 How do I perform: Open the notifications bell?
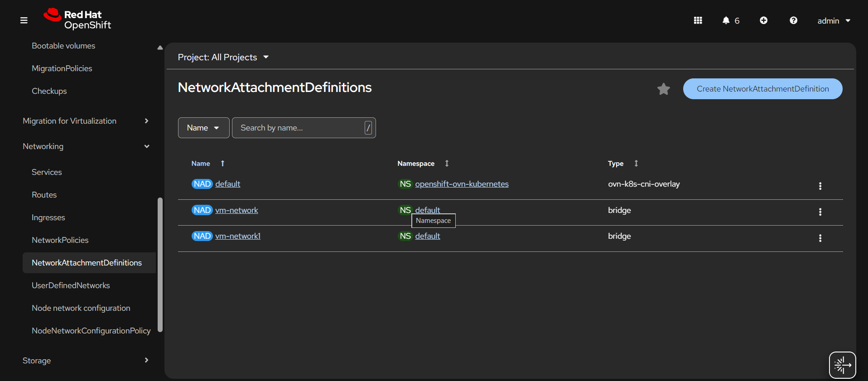[x=726, y=20]
